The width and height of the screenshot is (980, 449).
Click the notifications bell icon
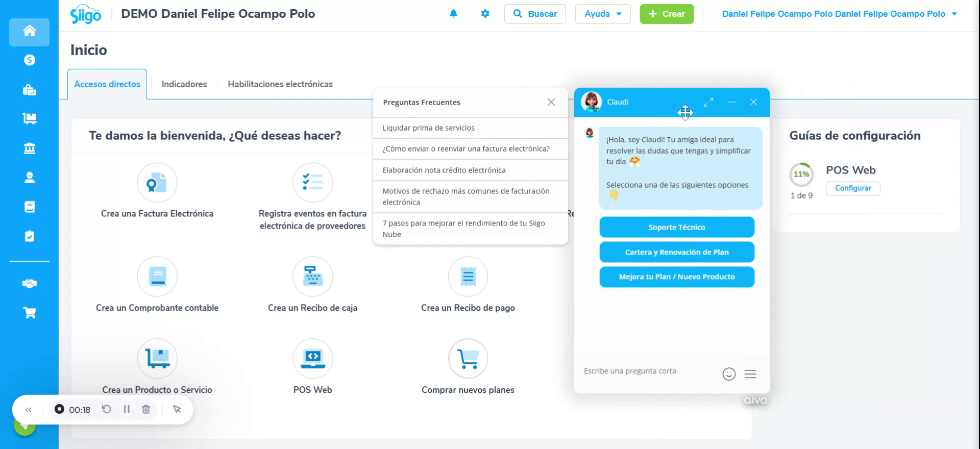453,14
